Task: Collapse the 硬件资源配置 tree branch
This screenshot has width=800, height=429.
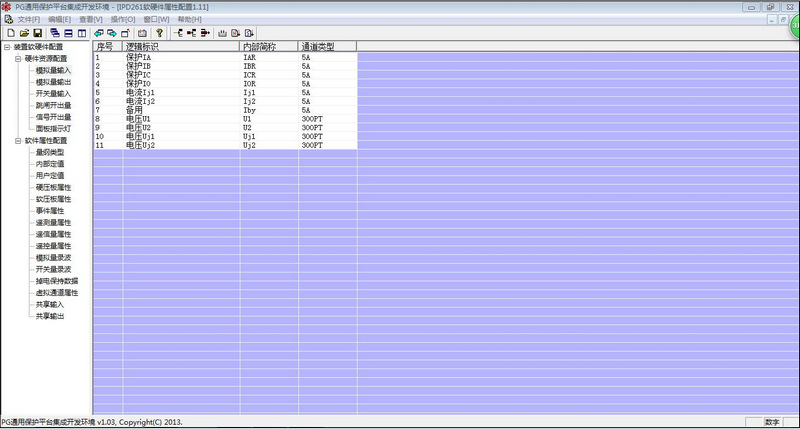Action: [17, 59]
